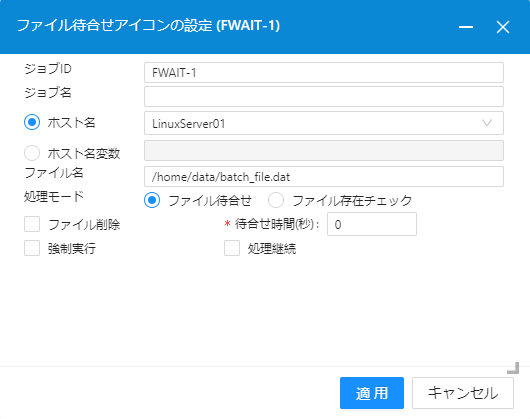Choose ファイル存在チェック processing mode
The image size is (530, 419).
pyautogui.click(x=276, y=200)
